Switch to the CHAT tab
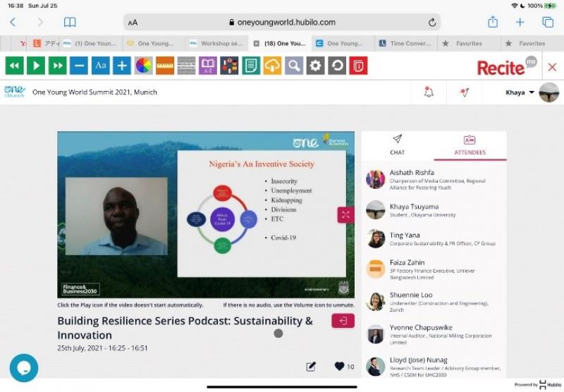The height and width of the screenshot is (392, 564). tap(397, 145)
